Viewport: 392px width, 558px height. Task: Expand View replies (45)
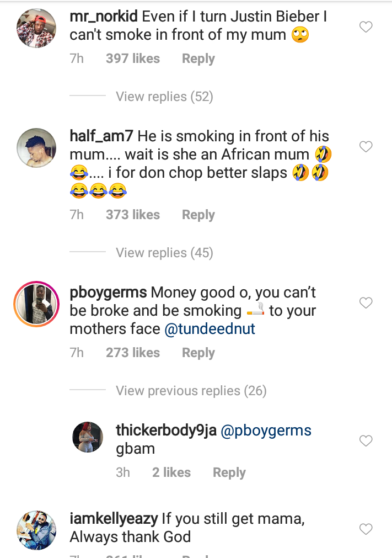[164, 253]
